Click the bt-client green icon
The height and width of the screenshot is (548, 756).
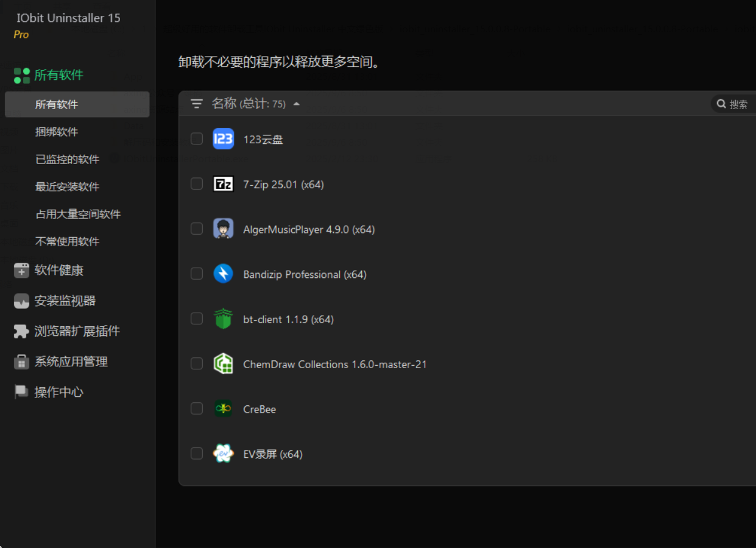tap(224, 319)
